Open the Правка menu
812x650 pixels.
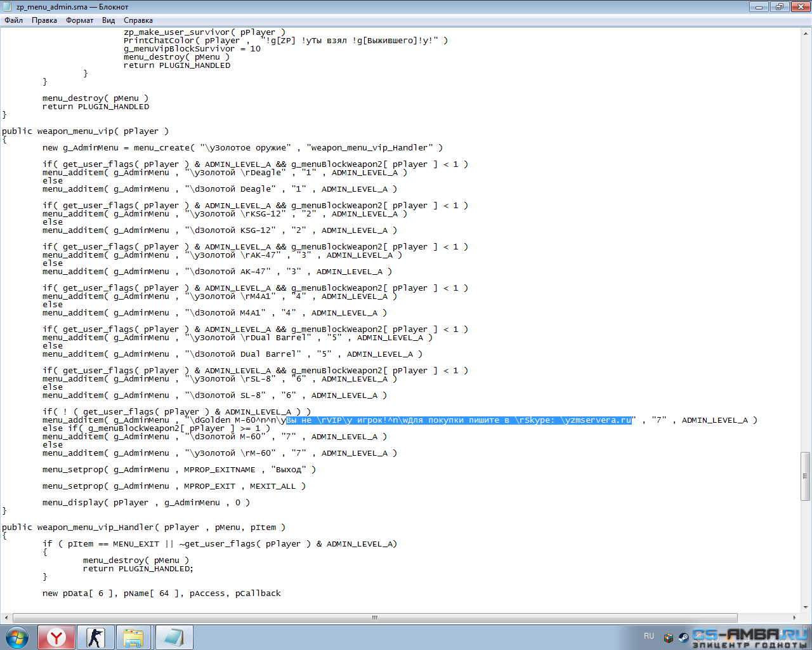(44, 20)
